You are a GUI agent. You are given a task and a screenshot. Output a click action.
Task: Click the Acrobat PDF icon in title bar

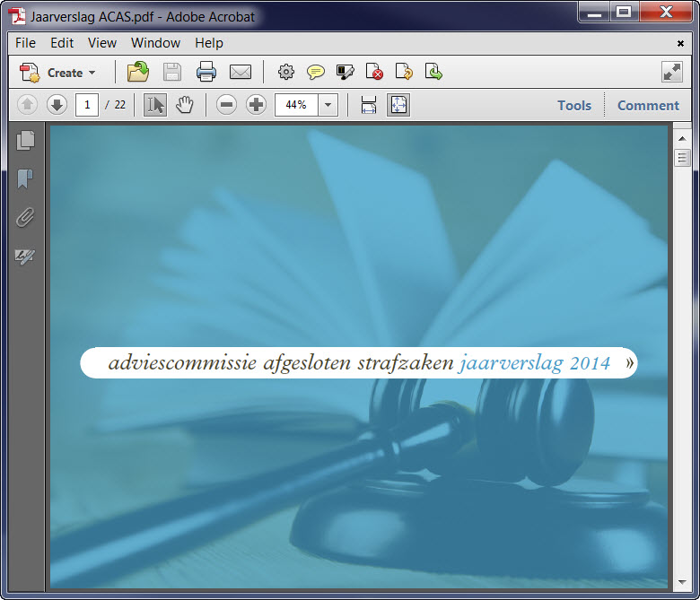(x=18, y=16)
